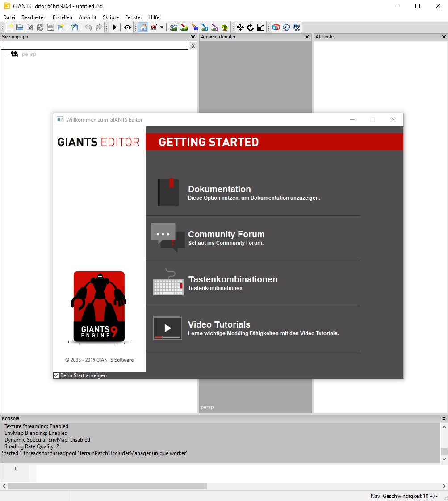
Task: Click the save floppy disk icon
Action: [x=50, y=27]
